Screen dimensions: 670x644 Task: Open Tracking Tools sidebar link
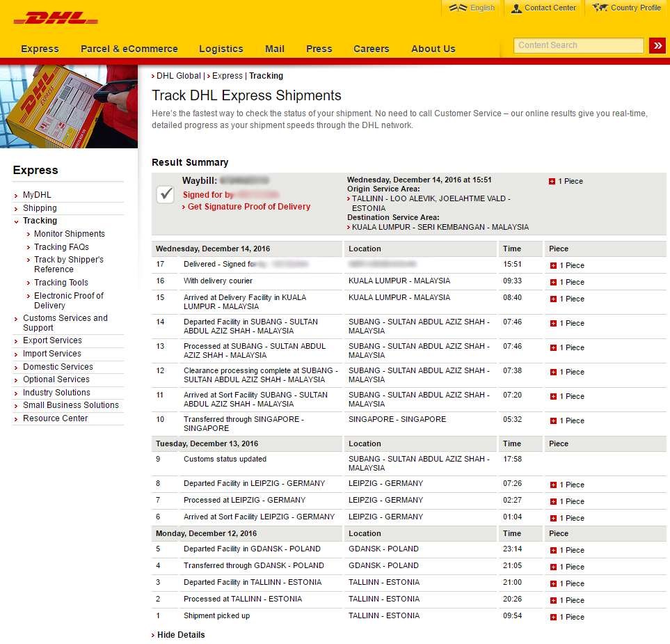61,283
